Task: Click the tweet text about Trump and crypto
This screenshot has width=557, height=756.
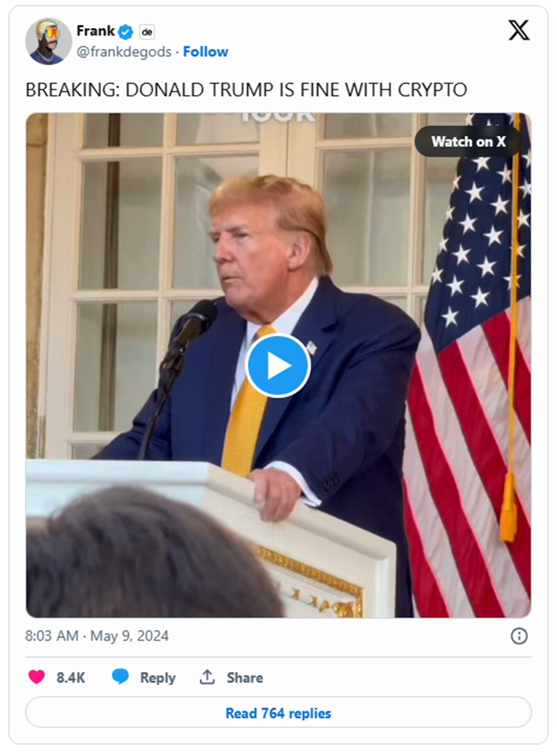Action: click(x=246, y=90)
